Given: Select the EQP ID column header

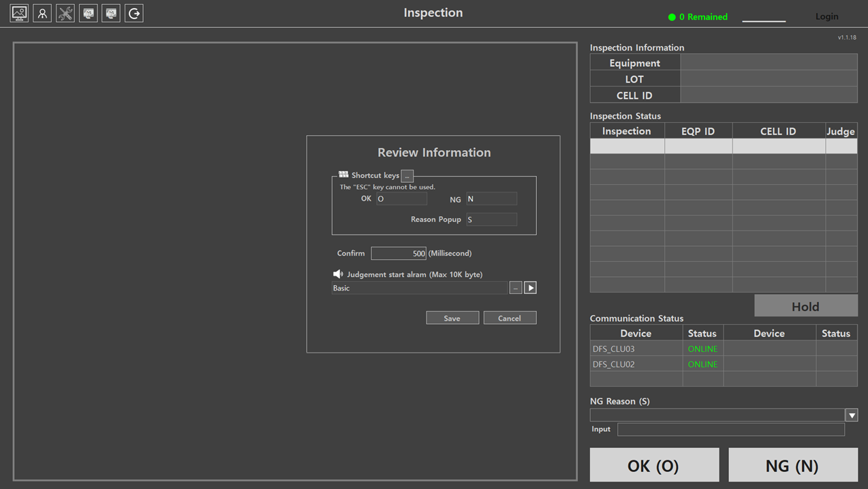Looking at the screenshot, I should pos(698,131).
